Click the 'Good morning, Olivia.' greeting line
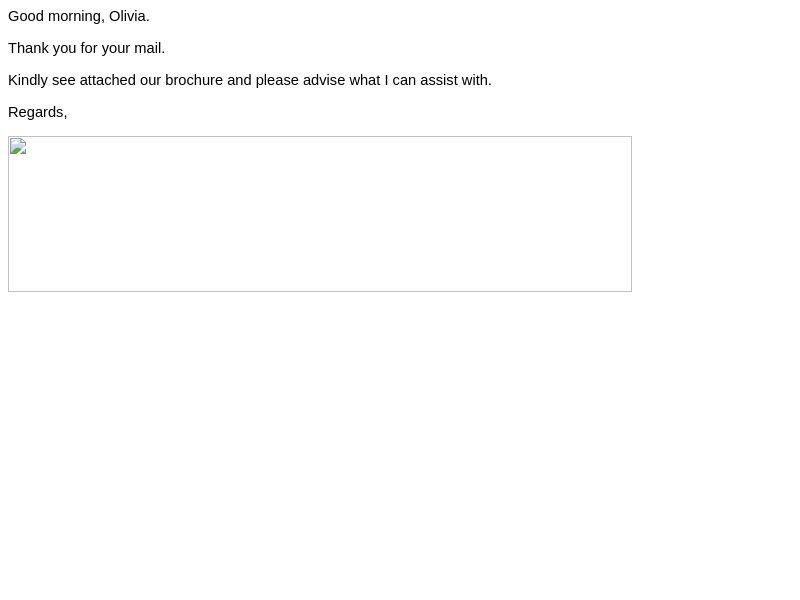800x600 pixels. [79, 16]
